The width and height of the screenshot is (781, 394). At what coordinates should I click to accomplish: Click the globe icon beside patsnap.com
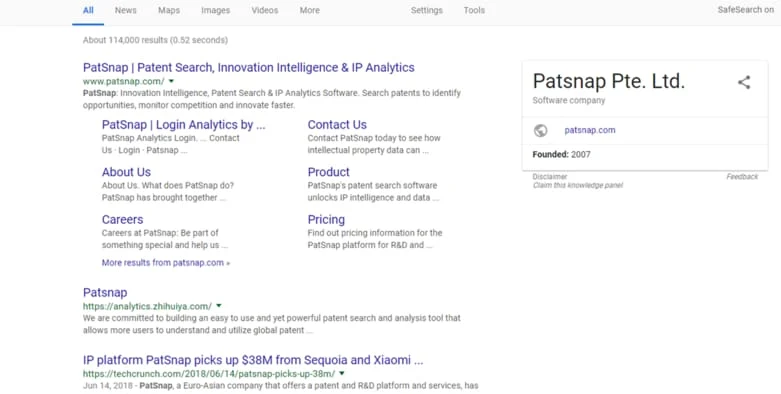(x=540, y=131)
